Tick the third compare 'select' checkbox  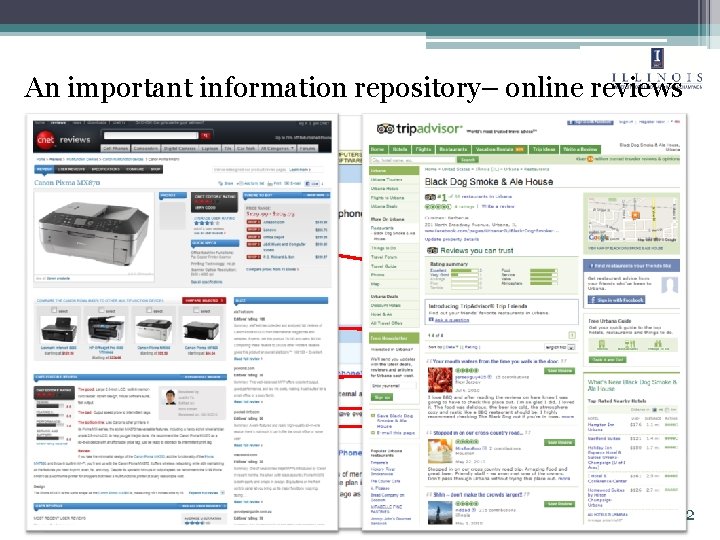(149, 310)
